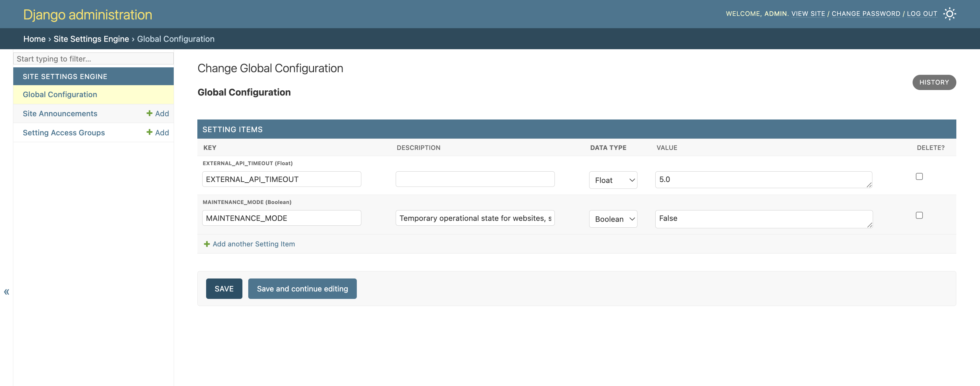Open Site Settings Engine breadcrumb link
The width and height of the screenshot is (980, 386).
click(91, 39)
